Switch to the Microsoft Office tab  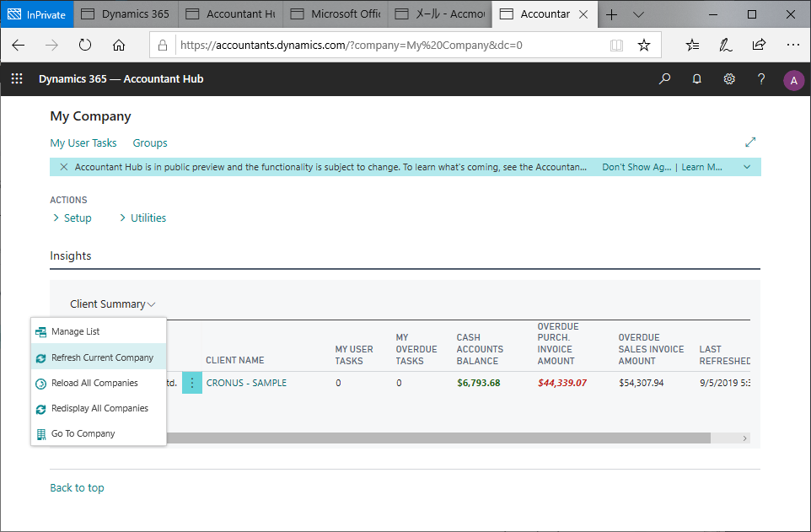click(x=336, y=14)
